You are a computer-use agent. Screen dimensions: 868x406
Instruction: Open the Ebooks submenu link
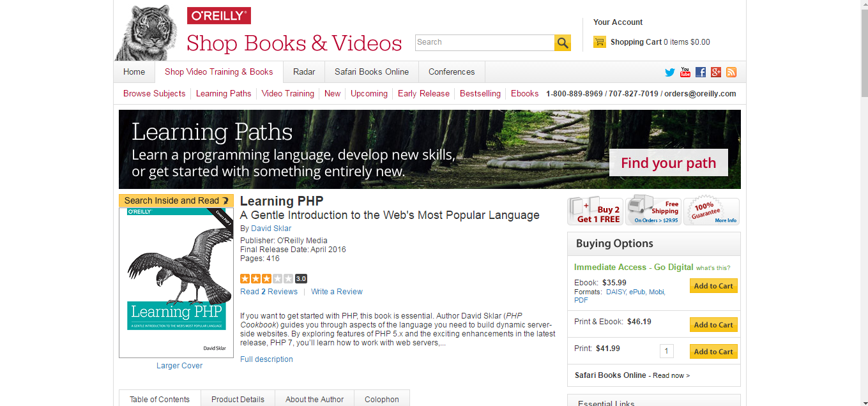point(525,93)
